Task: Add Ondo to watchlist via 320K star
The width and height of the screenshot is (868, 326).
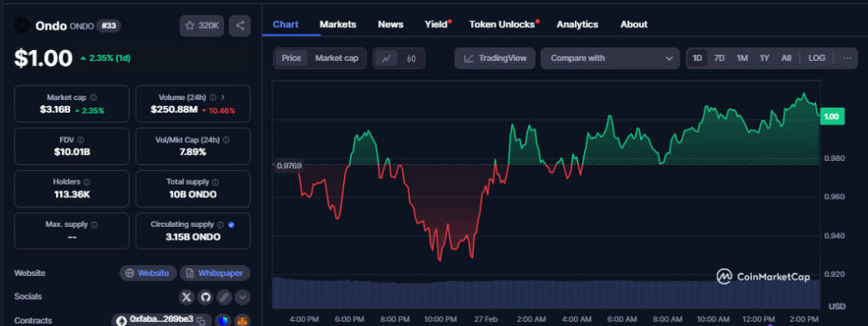Action: tap(202, 25)
